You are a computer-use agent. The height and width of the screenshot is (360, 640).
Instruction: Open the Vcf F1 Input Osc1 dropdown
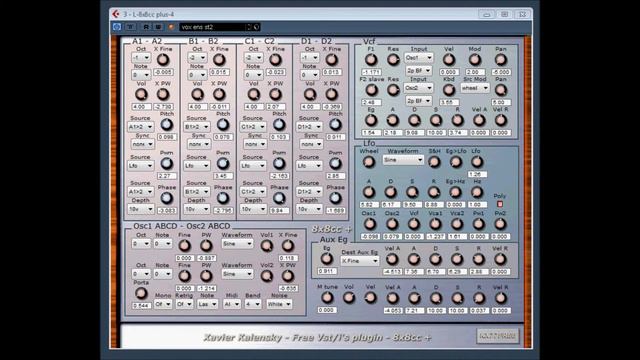(x=418, y=58)
